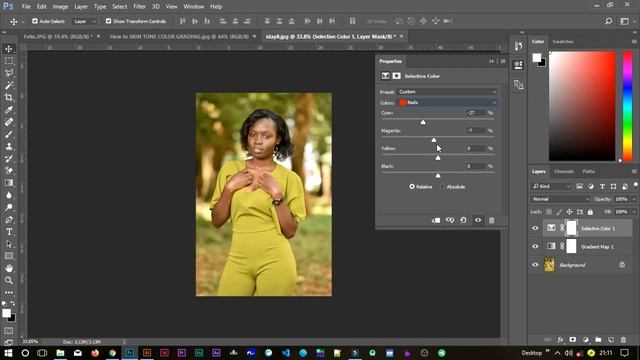Image resolution: width=640 pixels, height=360 pixels.
Task: Select the Gradient tool
Action: click(9, 183)
